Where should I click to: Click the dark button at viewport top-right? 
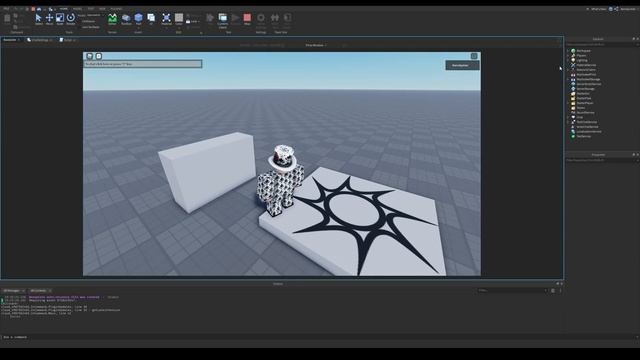[462, 65]
